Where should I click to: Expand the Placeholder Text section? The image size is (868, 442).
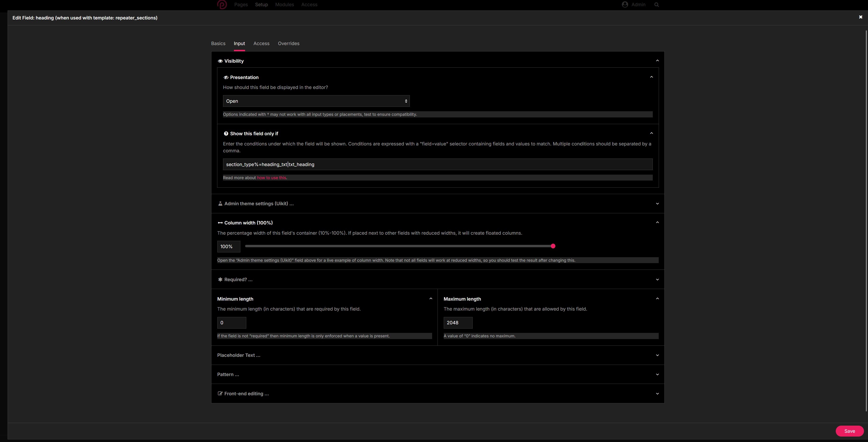pos(657,355)
